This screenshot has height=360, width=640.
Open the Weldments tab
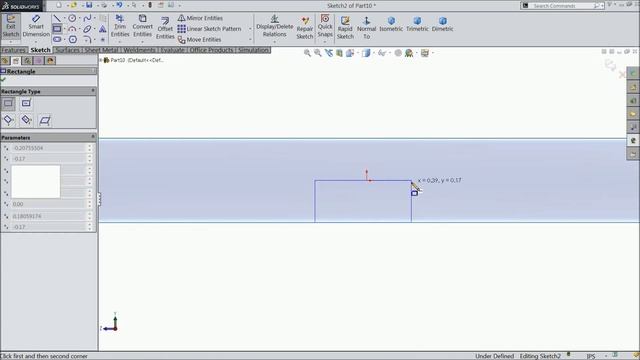click(139, 50)
